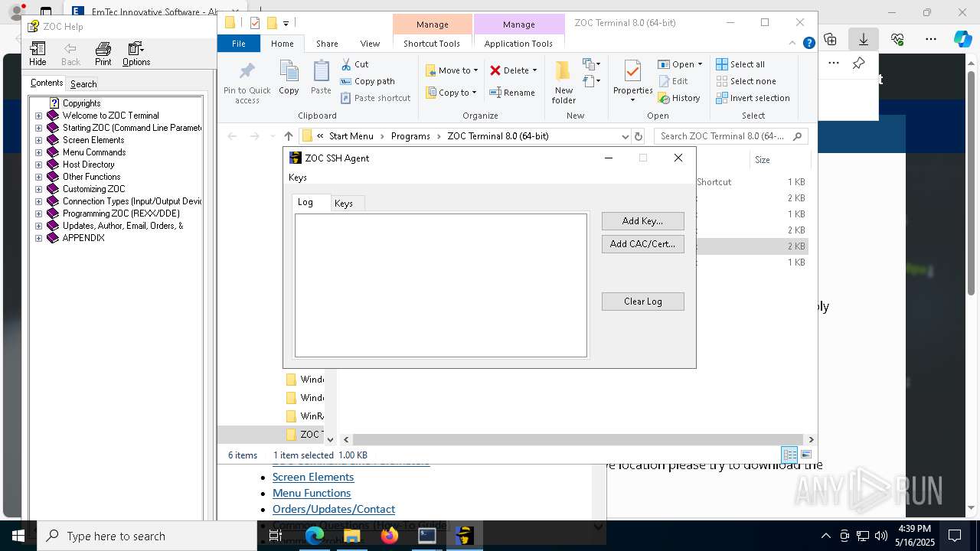Expand Welcome to ZOC Terminal node
The image size is (980, 551).
click(38, 116)
